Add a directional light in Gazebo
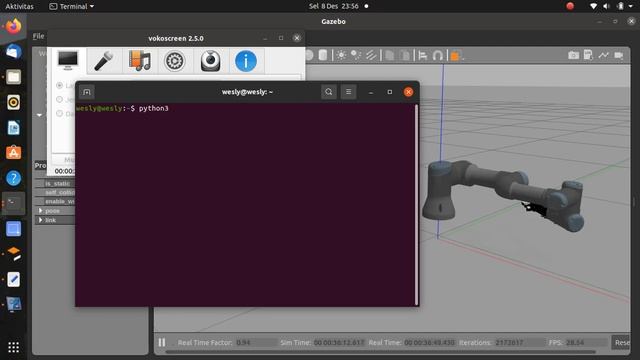The height and width of the screenshot is (360, 640). click(x=371, y=55)
